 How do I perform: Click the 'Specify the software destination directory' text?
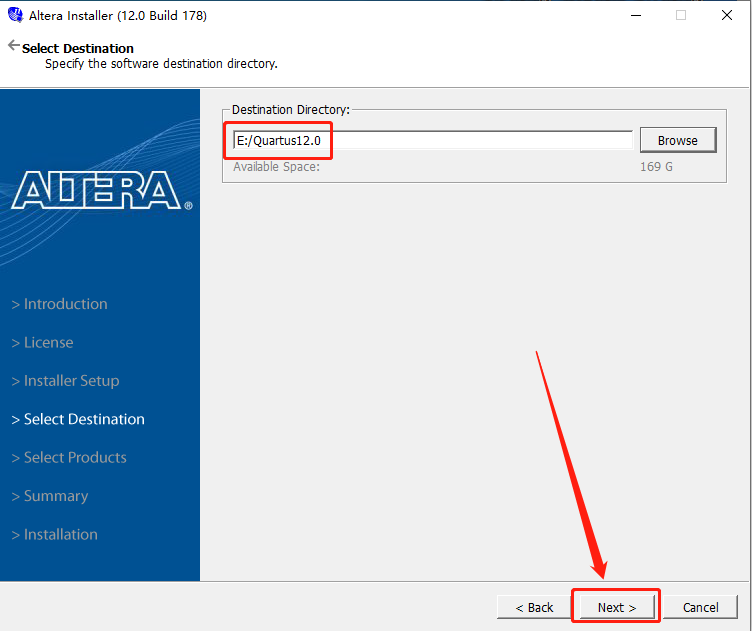pyautogui.click(x=161, y=64)
